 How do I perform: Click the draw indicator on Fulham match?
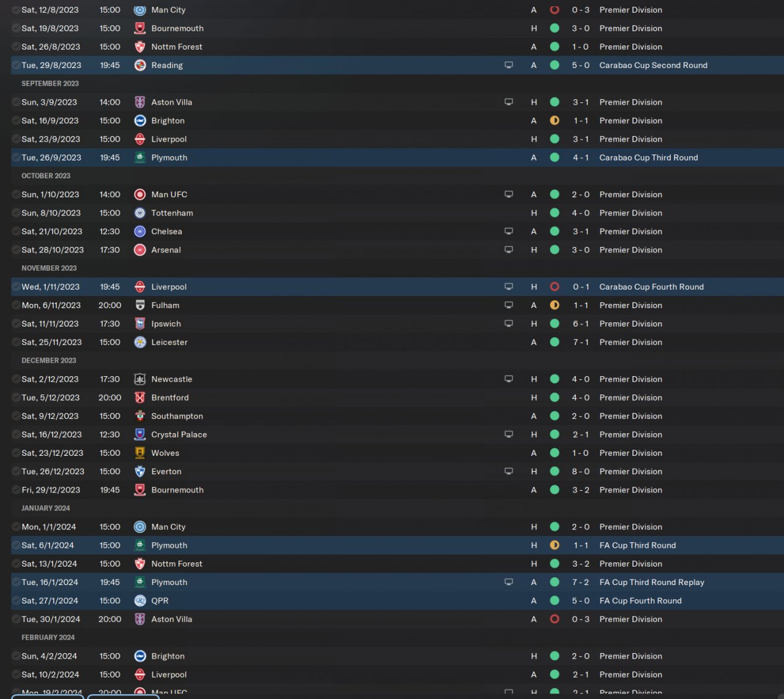click(554, 305)
